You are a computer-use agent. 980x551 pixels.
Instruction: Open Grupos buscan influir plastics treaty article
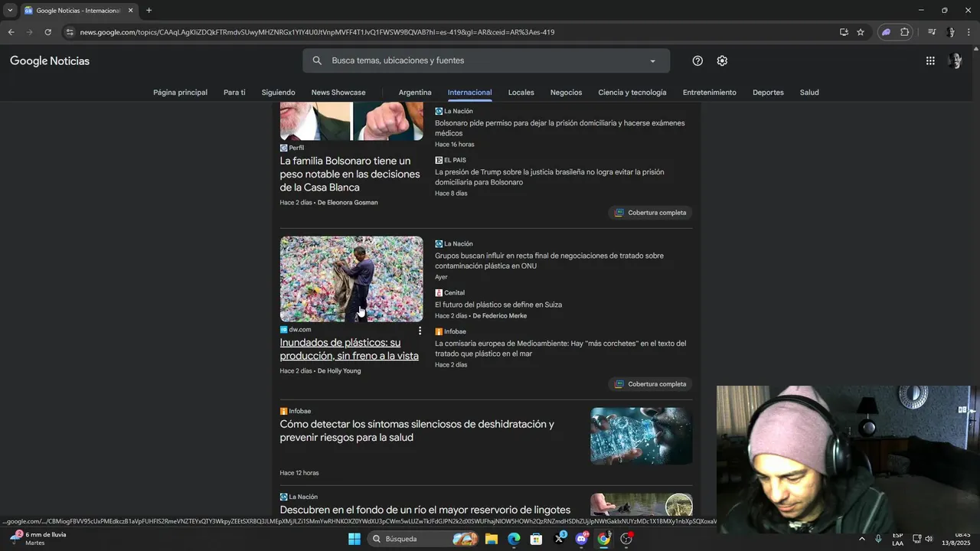550,261
